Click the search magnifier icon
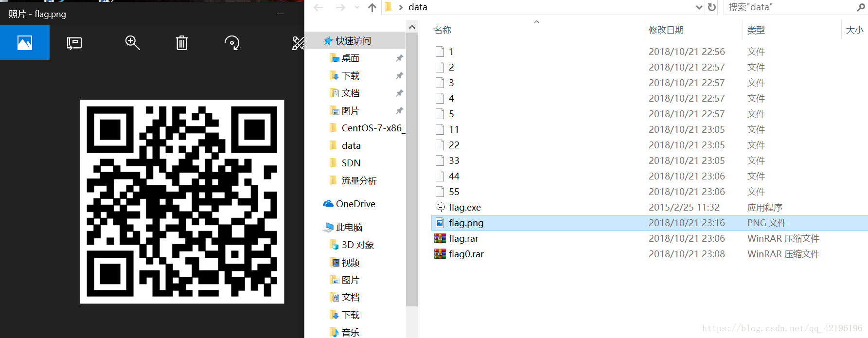Viewport: 868px width, 338px height. (861, 7)
